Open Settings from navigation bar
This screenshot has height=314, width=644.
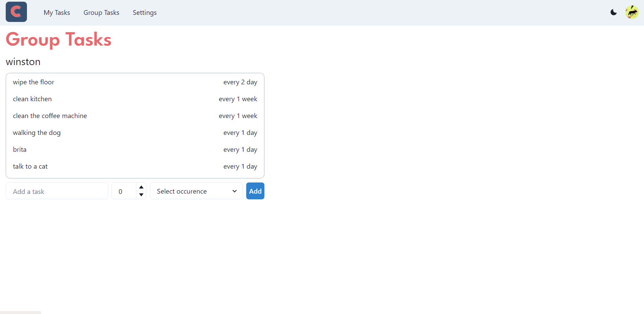[144, 12]
